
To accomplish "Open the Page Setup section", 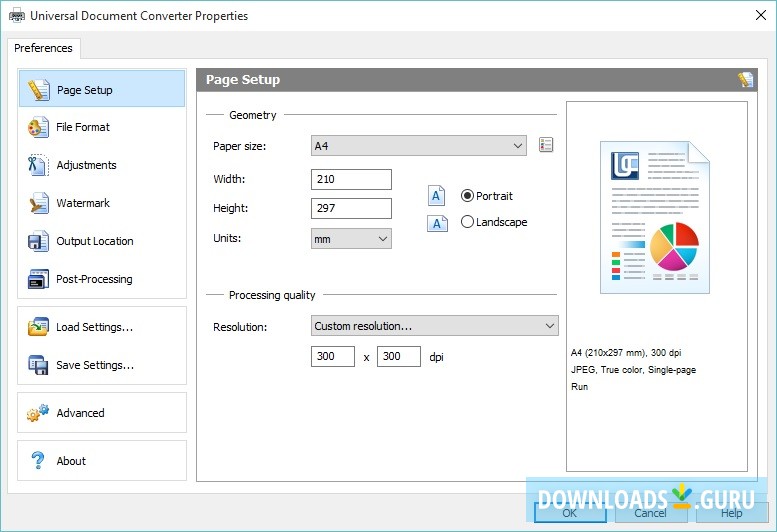I will pyautogui.click(x=102, y=89).
